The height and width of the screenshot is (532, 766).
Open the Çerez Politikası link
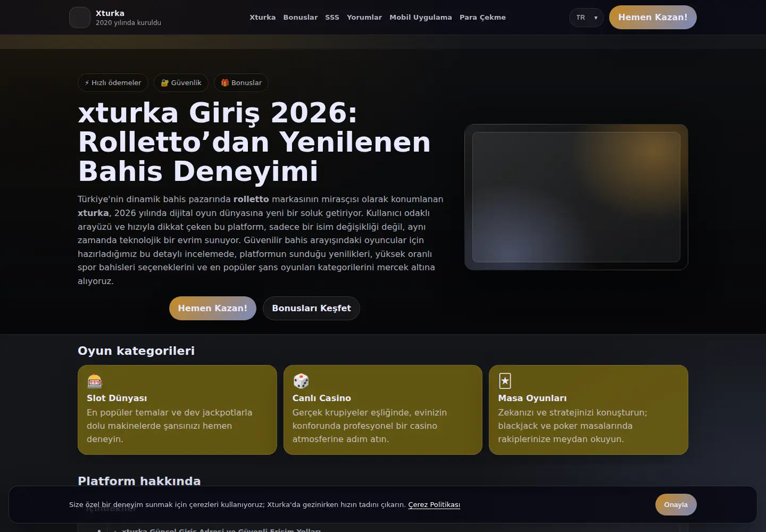(x=434, y=505)
